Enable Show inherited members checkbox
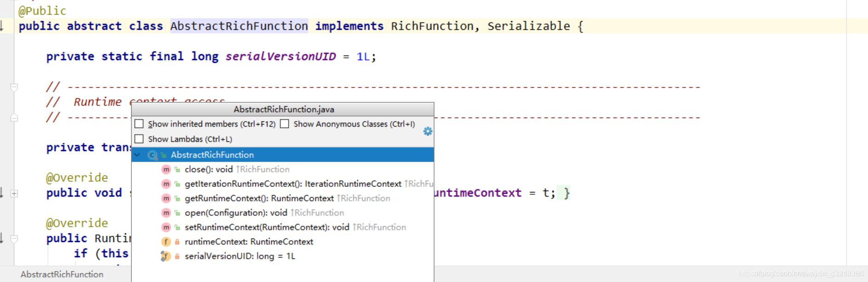 139,124
